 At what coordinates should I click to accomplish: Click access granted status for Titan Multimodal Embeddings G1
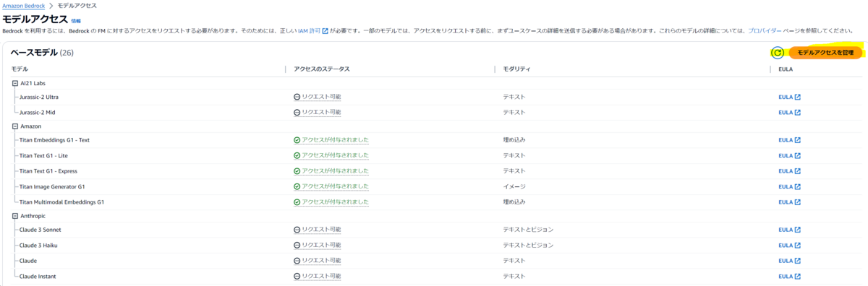331,202
